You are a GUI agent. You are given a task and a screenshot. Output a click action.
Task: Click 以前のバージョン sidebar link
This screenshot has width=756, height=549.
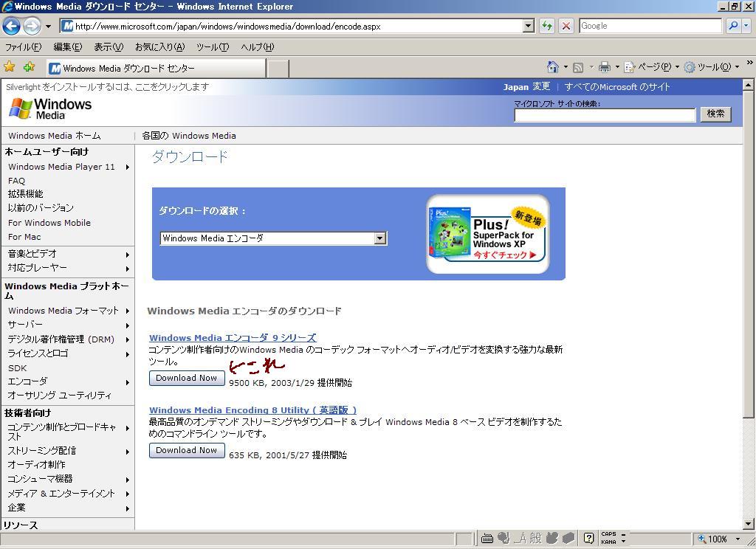coord(41,208)
